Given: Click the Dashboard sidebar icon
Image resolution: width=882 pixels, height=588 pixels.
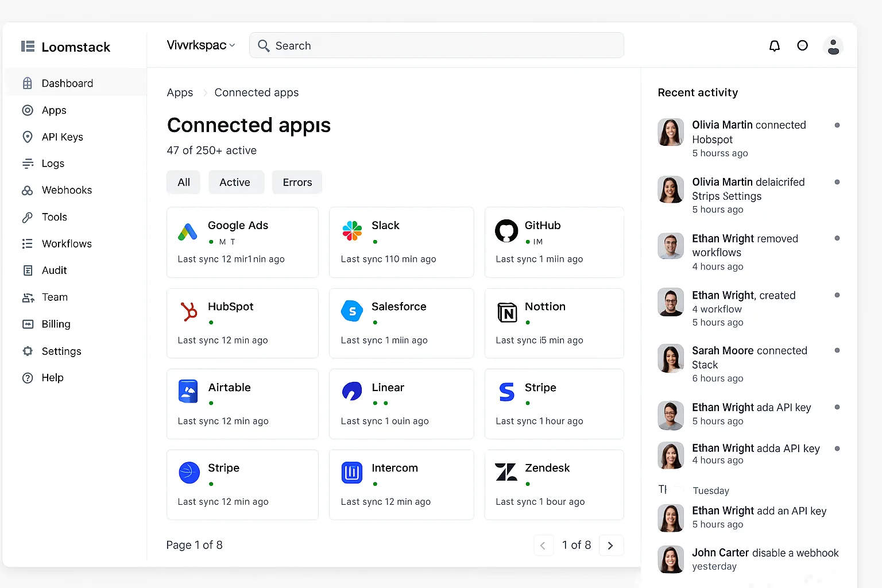Looking at the screenshot, I should [28, 83].
